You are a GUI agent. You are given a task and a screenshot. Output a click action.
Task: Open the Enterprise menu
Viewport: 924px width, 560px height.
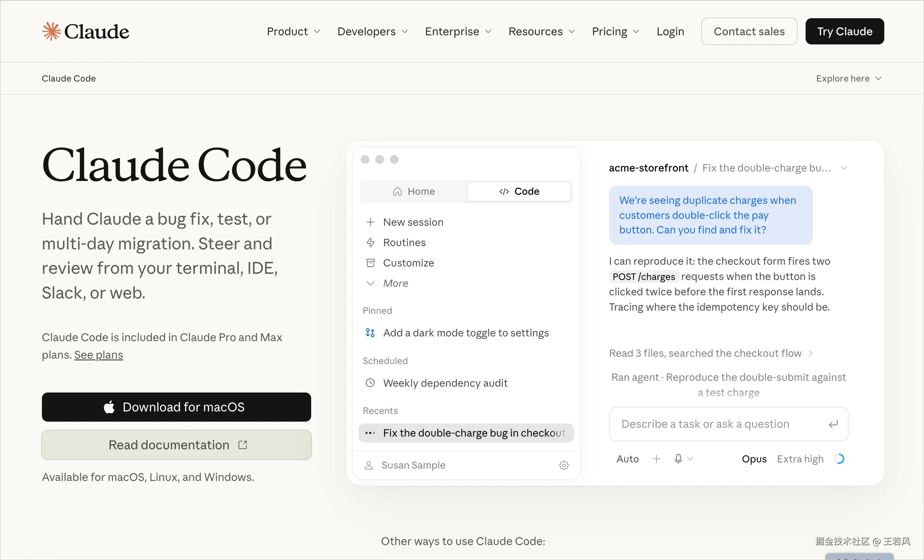[x=458, y=31]
